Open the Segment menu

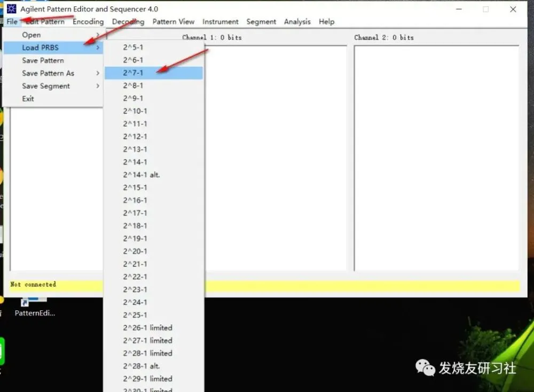click(x=261, y=21)
